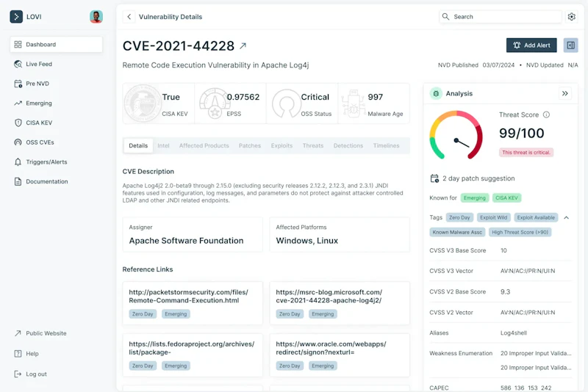This screenshot has width=588, height=392.
Task: Click Threat Score info icon
Action: click(x=546, y=115)
